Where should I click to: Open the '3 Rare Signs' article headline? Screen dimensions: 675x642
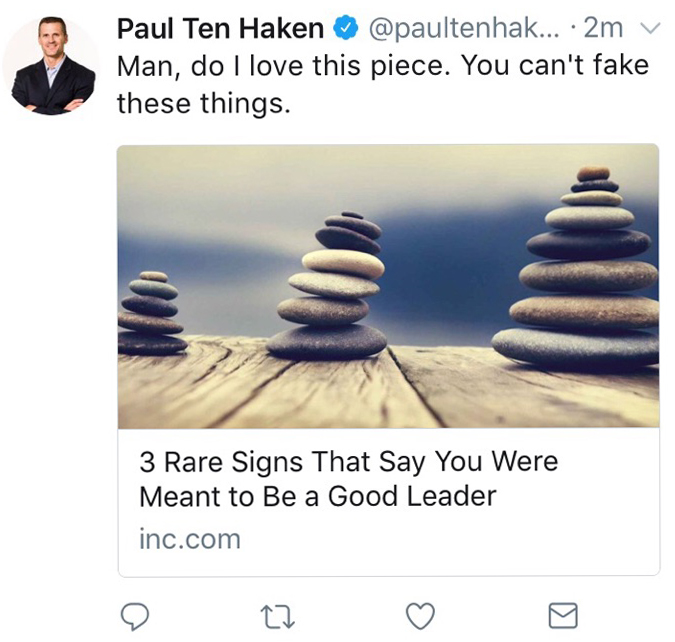[x=349, y=479]
